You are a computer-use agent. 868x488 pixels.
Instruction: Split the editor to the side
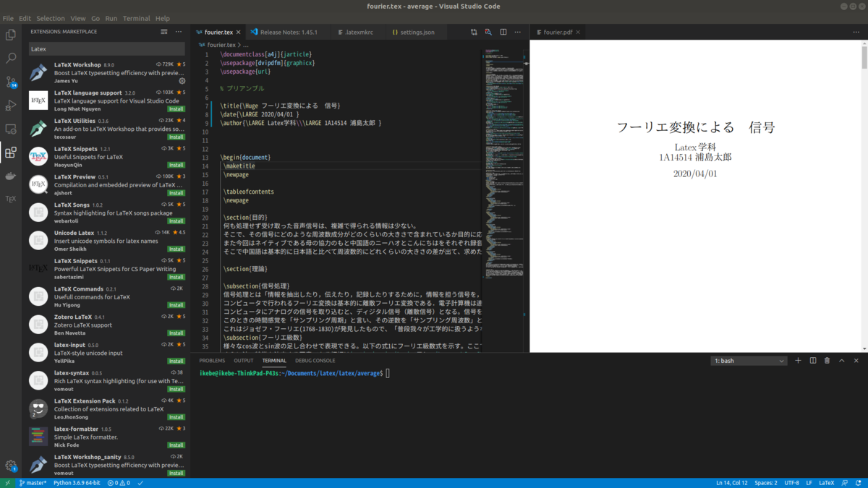[503, 32]
